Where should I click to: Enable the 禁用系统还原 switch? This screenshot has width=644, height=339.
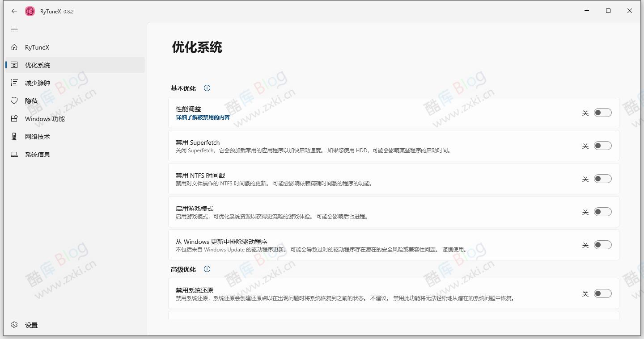[x=602, y=293]
